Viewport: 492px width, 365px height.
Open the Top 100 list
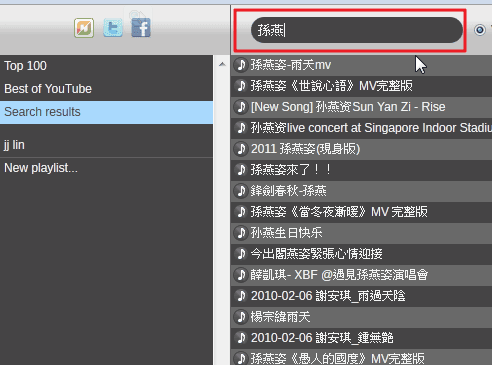(x=106, y=66)
